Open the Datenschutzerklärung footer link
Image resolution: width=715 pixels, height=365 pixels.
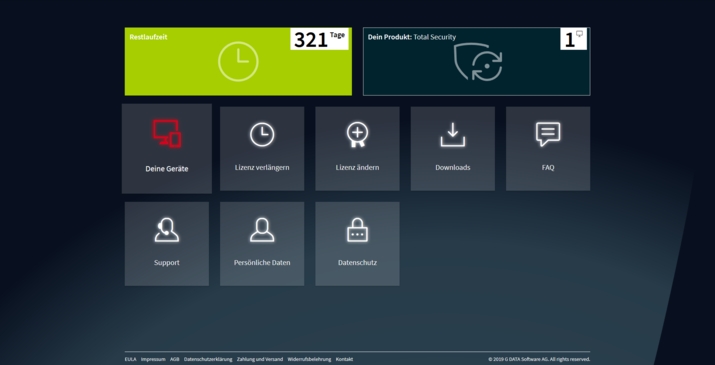pyautogui.click(x=208, y=360)
